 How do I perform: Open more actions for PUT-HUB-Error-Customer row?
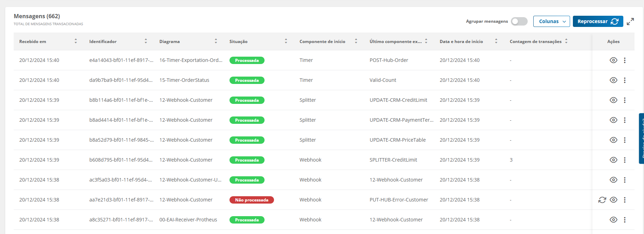coord(625,200)
